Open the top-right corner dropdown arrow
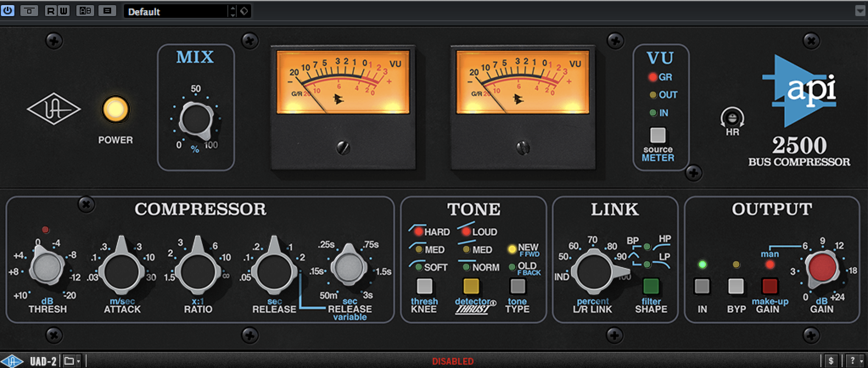This screenshot has height=368, width=868. (x=860, y=11)
